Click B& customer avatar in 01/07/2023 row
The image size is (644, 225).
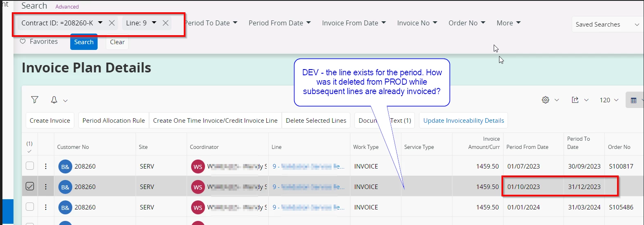click(65, 166)
